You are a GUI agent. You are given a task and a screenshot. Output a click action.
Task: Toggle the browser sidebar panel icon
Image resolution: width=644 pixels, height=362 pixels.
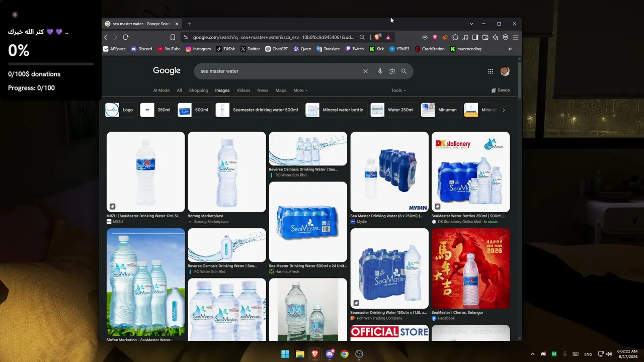coord(475,37)
